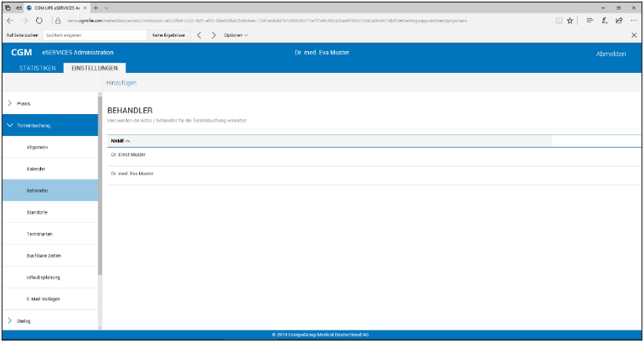Click the show set-aside tabs icon

18,8
